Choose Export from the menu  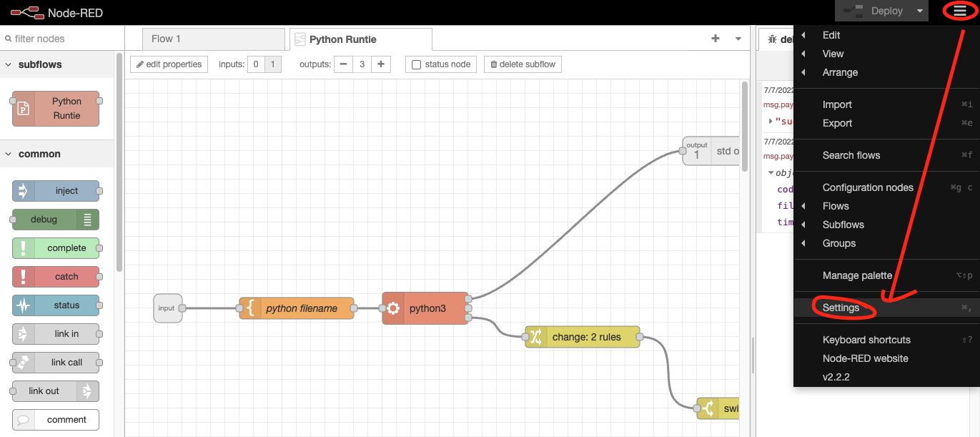(x=886, y=123)
